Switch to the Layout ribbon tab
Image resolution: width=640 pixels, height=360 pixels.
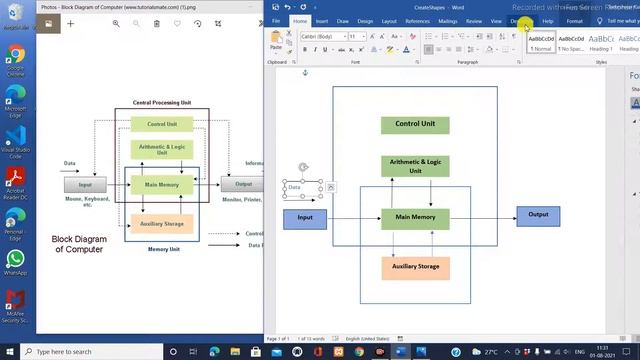[x=389, y=21]
